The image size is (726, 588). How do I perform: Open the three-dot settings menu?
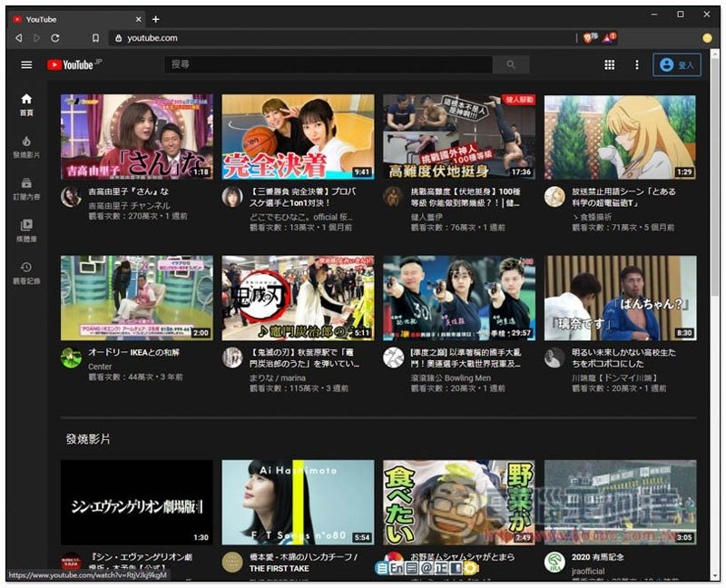point(636,64)
